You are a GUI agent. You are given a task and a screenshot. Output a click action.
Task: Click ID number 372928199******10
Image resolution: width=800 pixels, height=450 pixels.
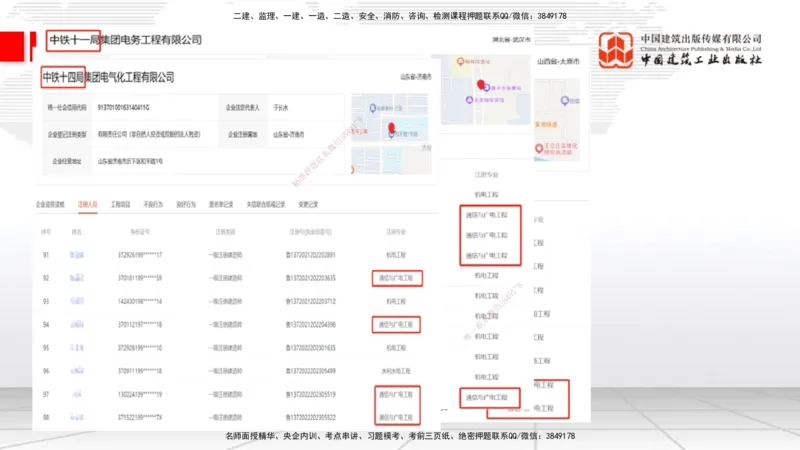[x=140, y=348]
